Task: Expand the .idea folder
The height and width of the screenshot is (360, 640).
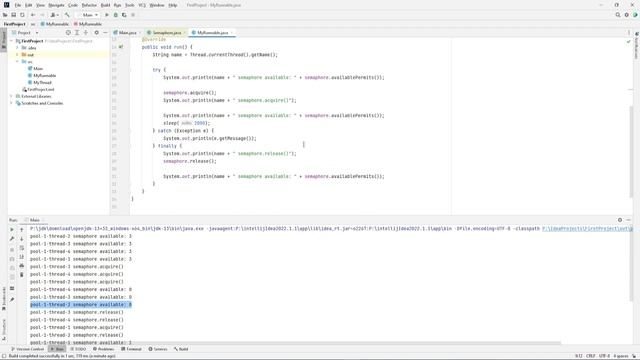Action: pyautogui.click(x=18, y=48)
